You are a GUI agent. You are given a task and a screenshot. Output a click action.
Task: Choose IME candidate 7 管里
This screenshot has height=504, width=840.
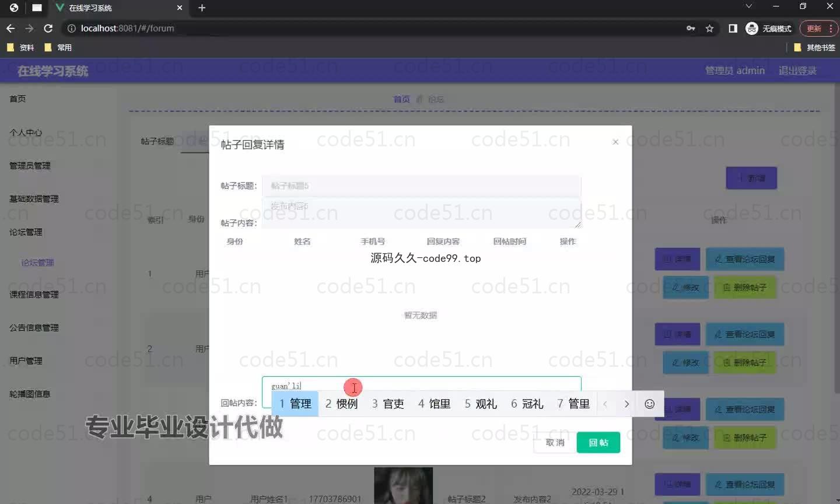click(x=573, y=404)
